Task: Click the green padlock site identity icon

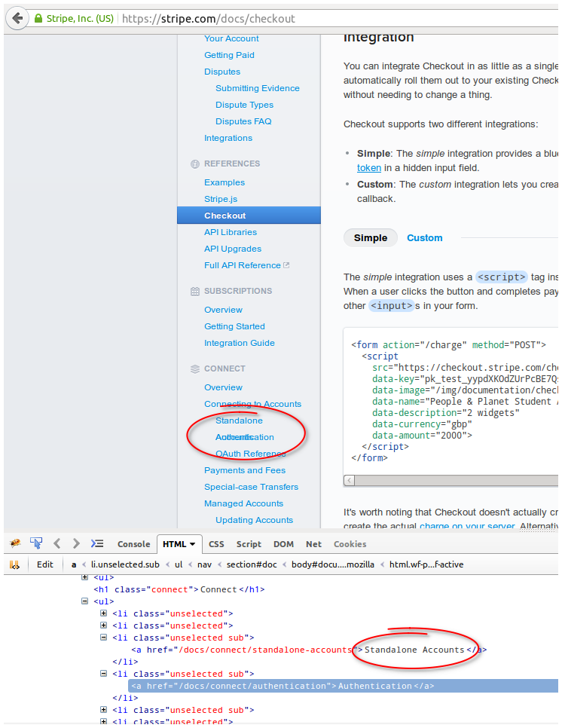Action: tap(38, 19)
